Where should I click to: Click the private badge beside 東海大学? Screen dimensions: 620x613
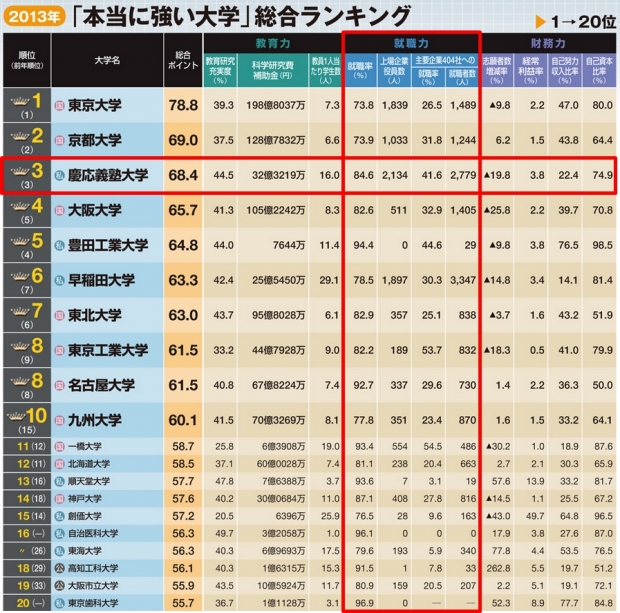pyautogui.click(x=59, y=551)
